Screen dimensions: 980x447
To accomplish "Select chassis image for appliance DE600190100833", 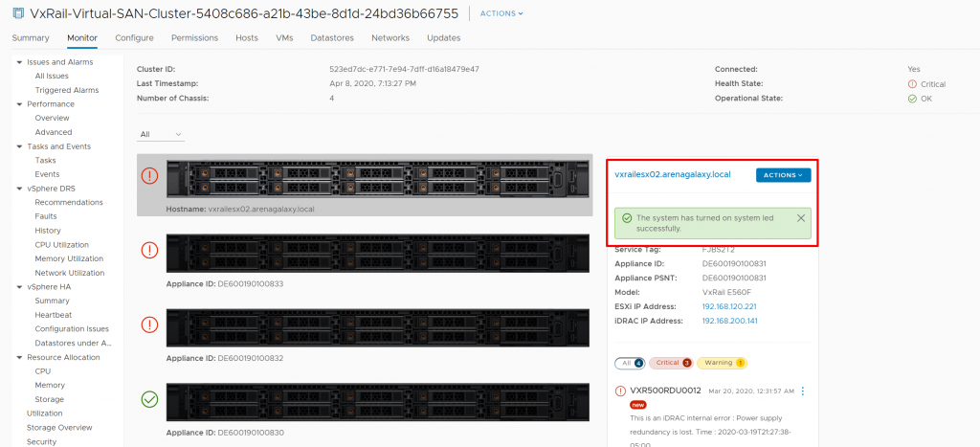I will coord(378,254).
